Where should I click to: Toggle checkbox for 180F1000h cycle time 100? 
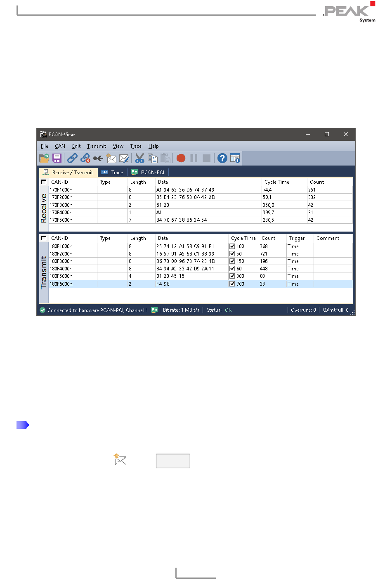click(x=232, y=246)
